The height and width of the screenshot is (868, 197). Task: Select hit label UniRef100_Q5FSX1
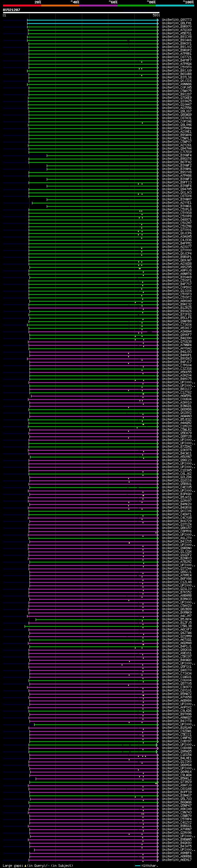(x=177, y=667)
